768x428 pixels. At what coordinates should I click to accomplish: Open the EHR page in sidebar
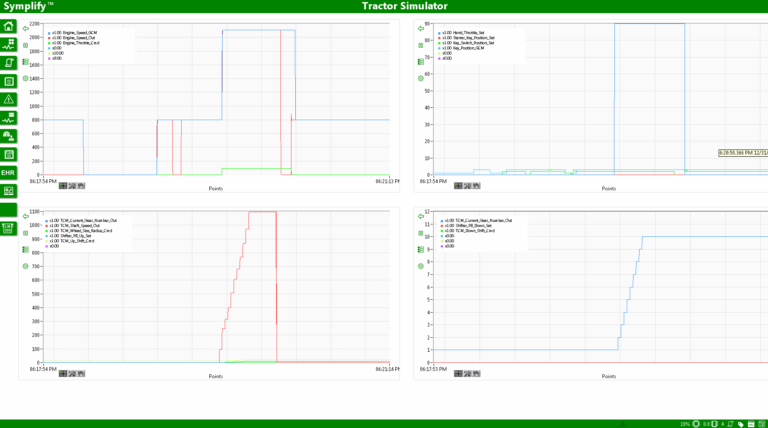pyautogui.click(x=8, y=173)
